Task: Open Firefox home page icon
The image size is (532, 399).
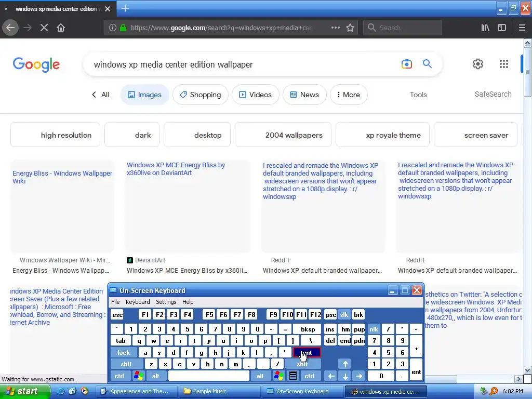Action: [61, 28]
